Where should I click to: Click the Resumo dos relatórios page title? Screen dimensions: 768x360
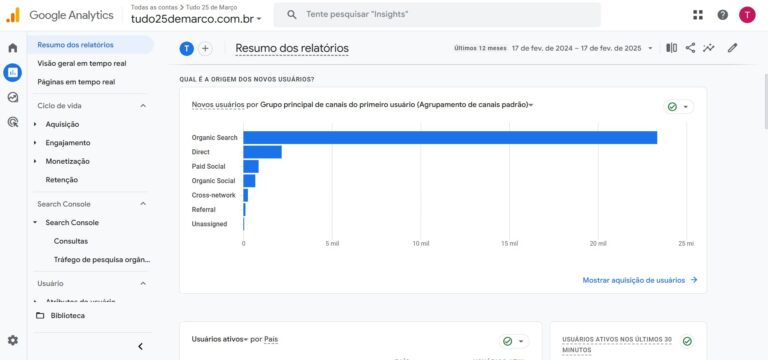tap(292, 48)
